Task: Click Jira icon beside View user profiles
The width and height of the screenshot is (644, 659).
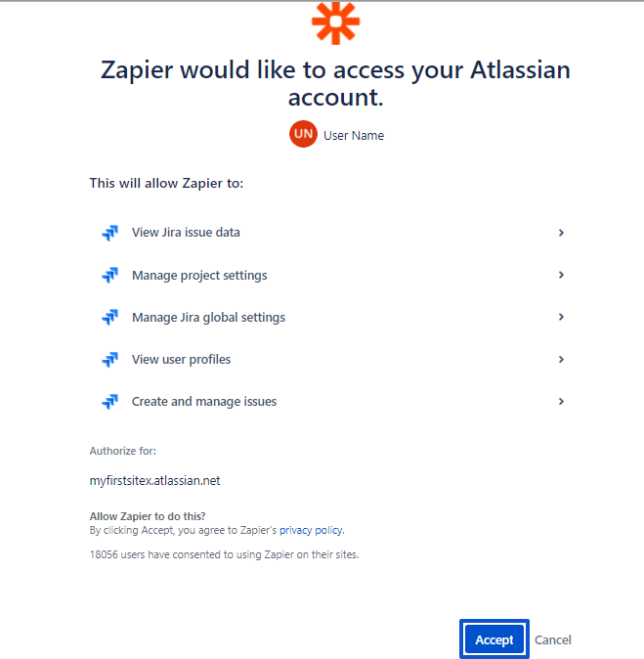Action: (x=110, y=360)
